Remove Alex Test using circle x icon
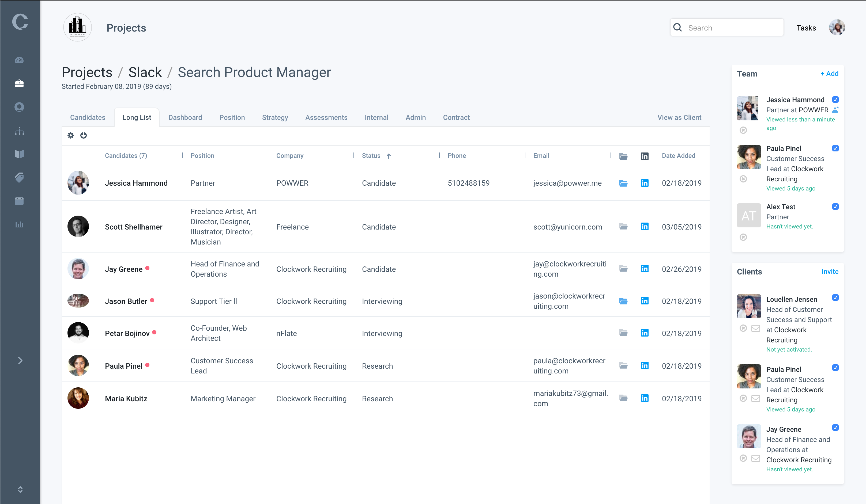 pyautogui.click(x=743, y=237)
